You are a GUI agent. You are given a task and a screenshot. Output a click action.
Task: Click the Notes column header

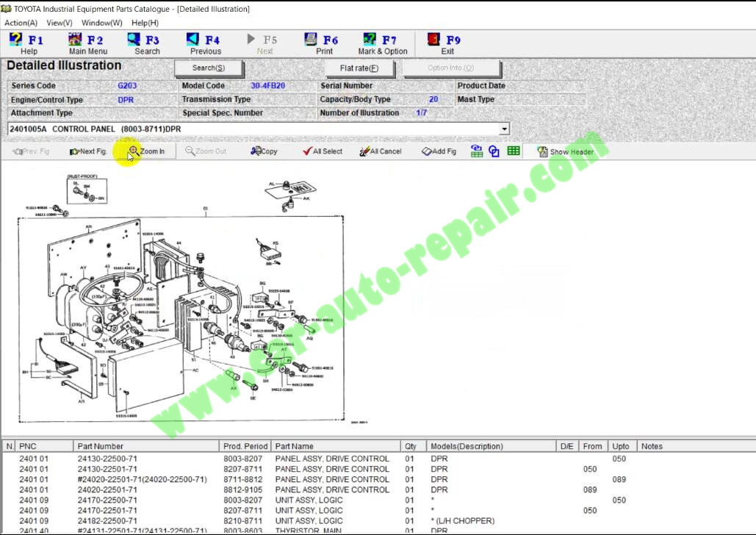point(696,446)
